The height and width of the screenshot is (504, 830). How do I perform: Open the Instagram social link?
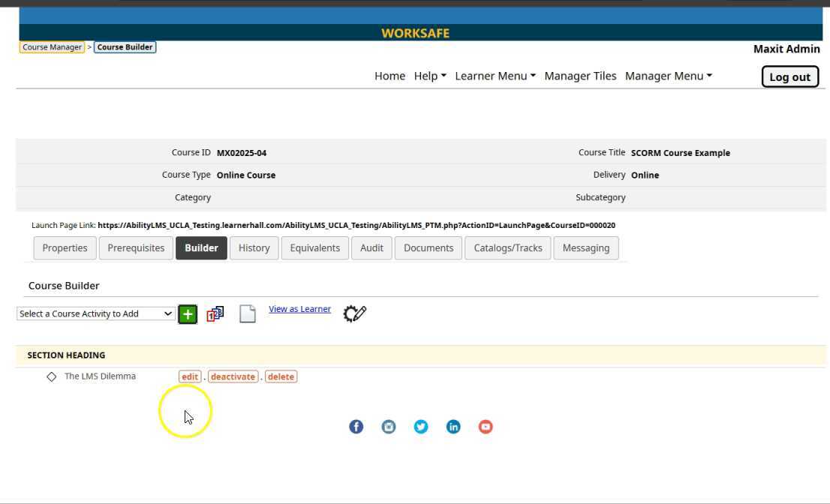(x=389, y=427)
